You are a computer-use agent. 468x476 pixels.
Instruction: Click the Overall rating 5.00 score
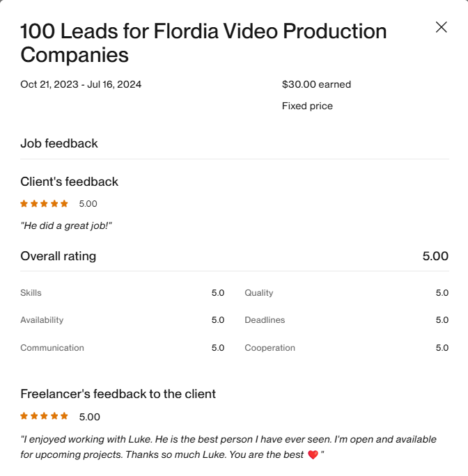[x=435, y=256]
